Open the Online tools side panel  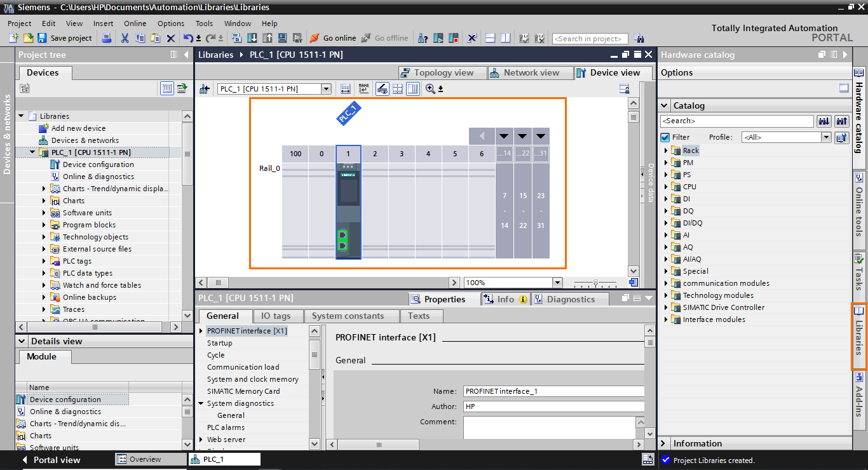click(x=859, y=206)
